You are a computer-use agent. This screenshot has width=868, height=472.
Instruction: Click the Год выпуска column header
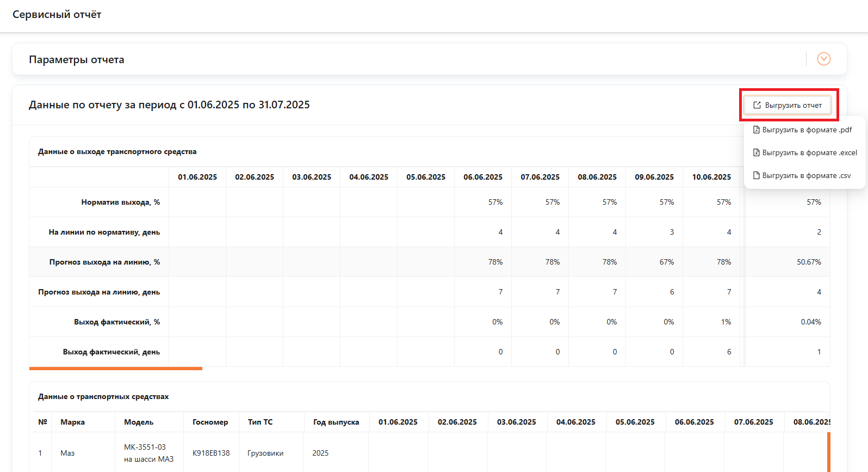(x=336, y=422)
